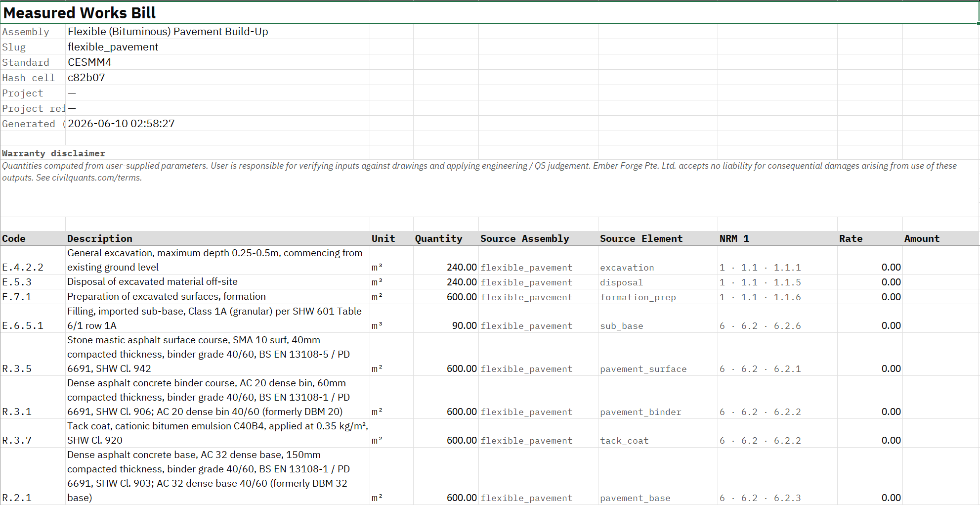Image resolution: width=980 pixels, height=505 pixels.
Task: Click NRM code '1 · 1.1 · 1.1.1'
Action: [x=777, y=260]
